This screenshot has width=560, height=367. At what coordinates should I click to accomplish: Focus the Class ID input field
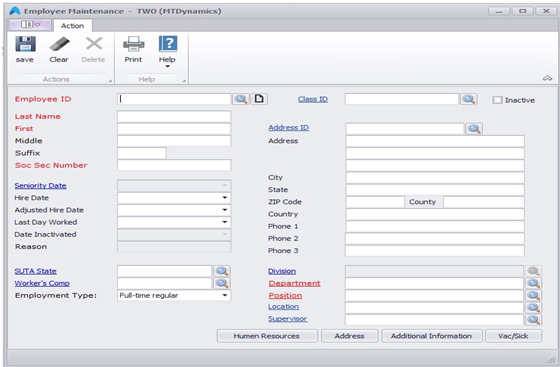402,99
